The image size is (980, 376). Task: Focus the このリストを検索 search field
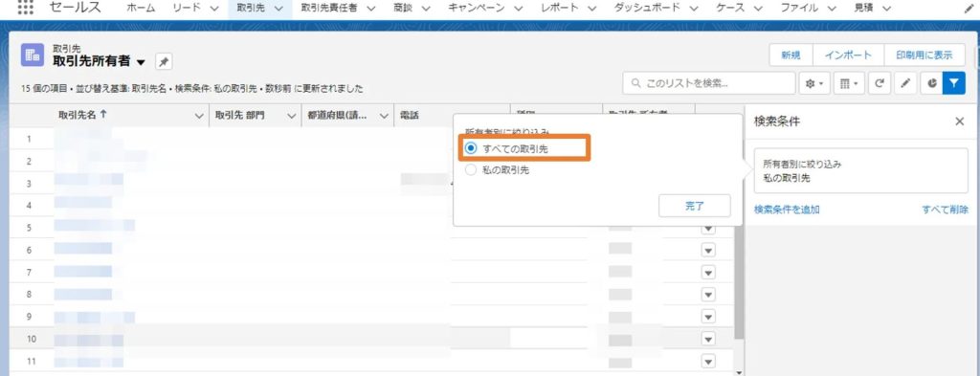pos(709,83)
